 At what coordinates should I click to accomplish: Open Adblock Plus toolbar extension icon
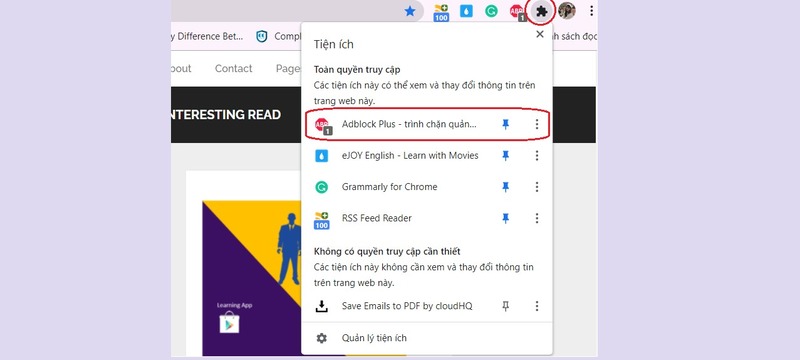517,12
